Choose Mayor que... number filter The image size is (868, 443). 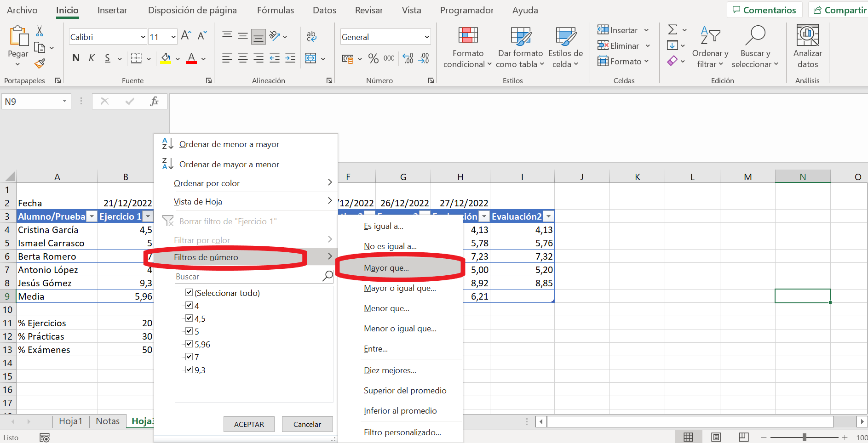400,268
